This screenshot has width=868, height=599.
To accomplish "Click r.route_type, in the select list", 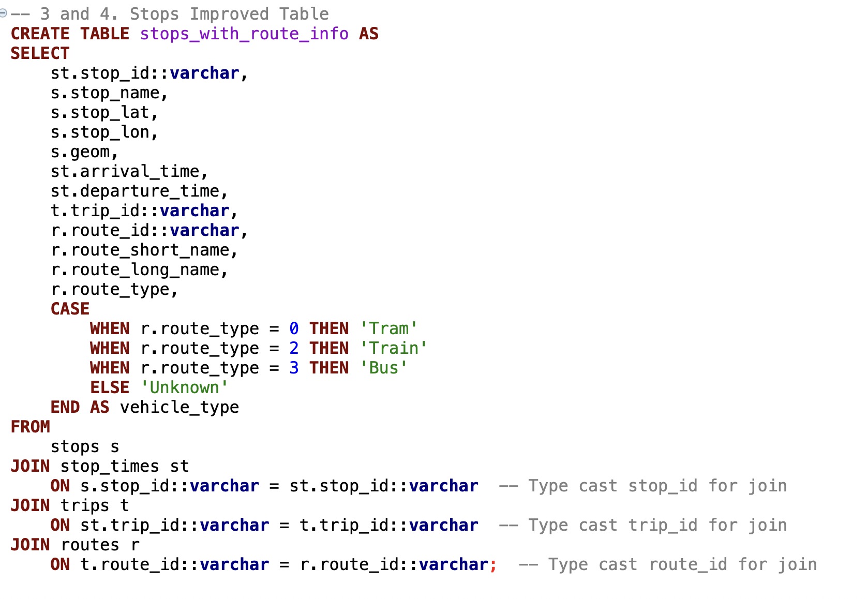I will [114, 290].
